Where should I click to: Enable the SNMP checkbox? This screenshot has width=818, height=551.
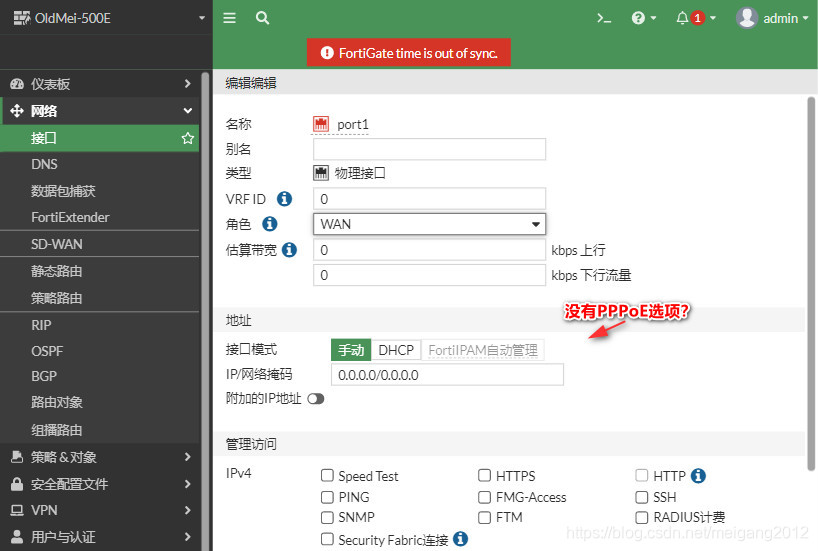click(327, 517)
